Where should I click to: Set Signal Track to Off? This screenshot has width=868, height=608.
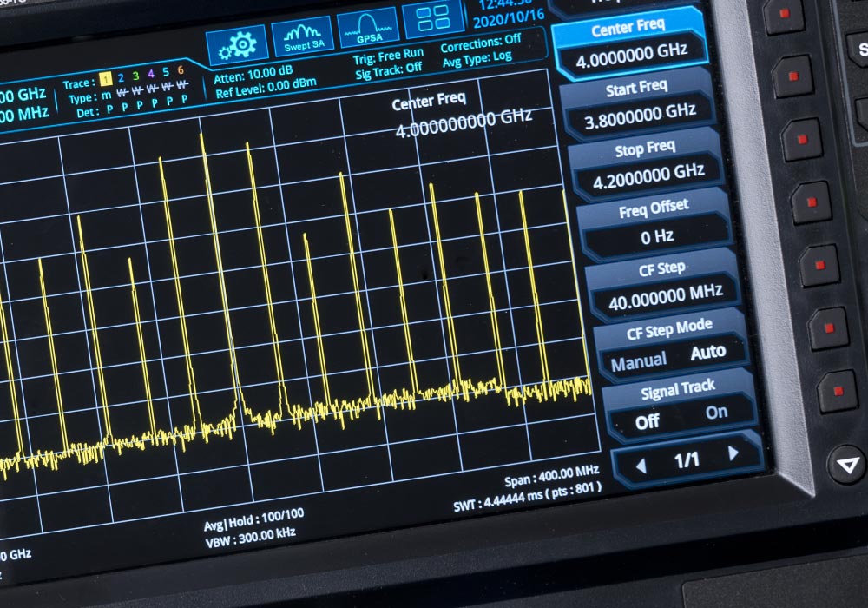[648, 422]
